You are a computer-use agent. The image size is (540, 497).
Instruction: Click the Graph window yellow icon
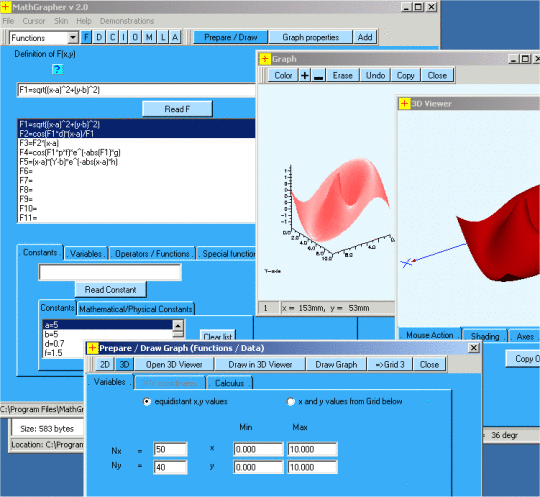click(264, 59)
